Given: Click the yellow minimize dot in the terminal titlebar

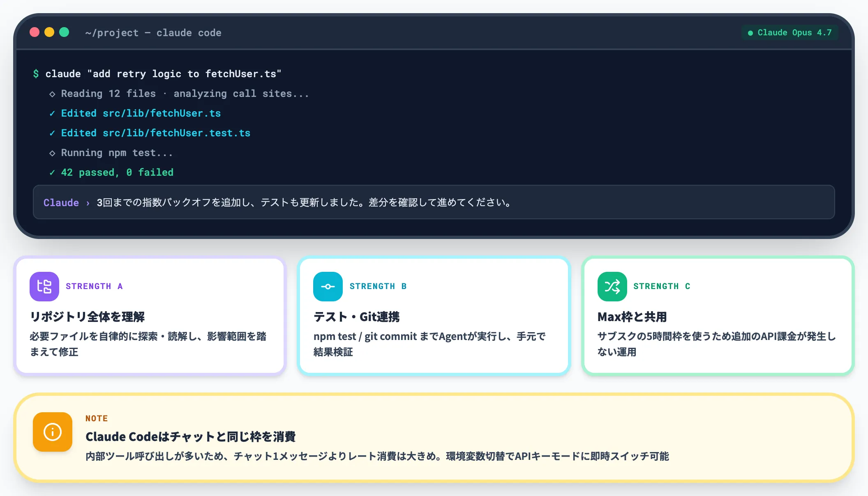Looking at the screenshot, I should [49, 32].
